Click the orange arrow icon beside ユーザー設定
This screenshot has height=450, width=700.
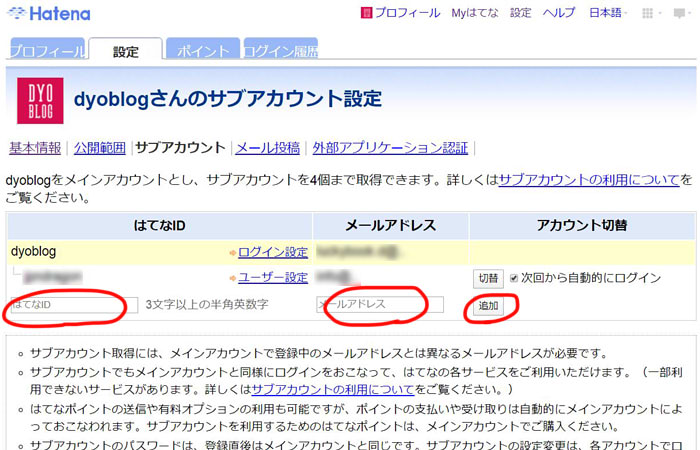[232, 279]
